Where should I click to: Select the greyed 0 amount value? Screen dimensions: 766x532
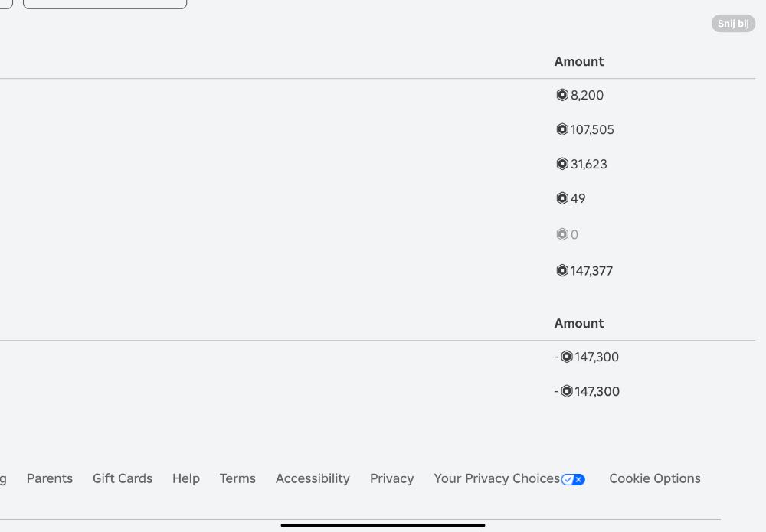(x=574, y=235)
